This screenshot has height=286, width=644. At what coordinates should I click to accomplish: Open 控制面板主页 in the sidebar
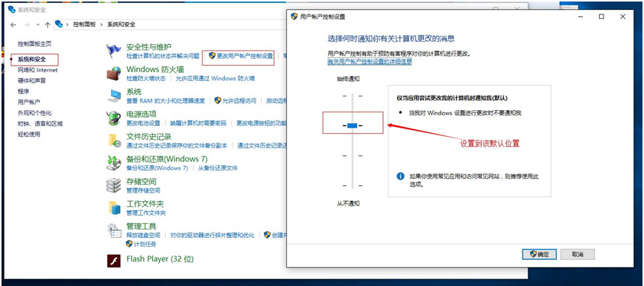pos(34,44)
